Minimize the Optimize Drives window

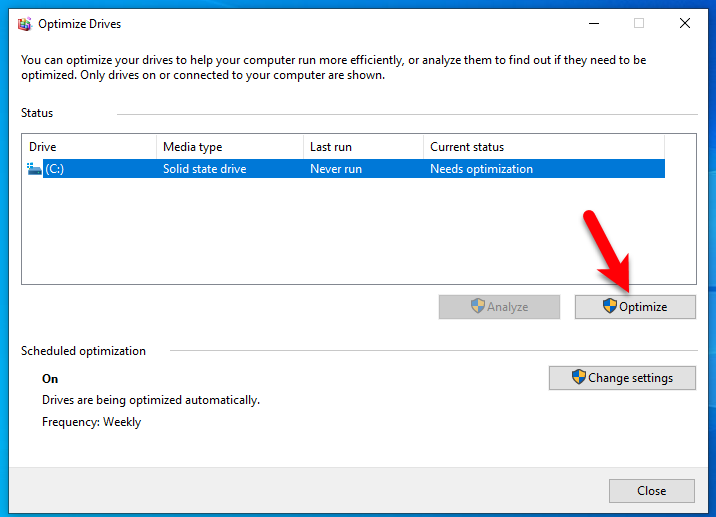click(x=594, y=23)
